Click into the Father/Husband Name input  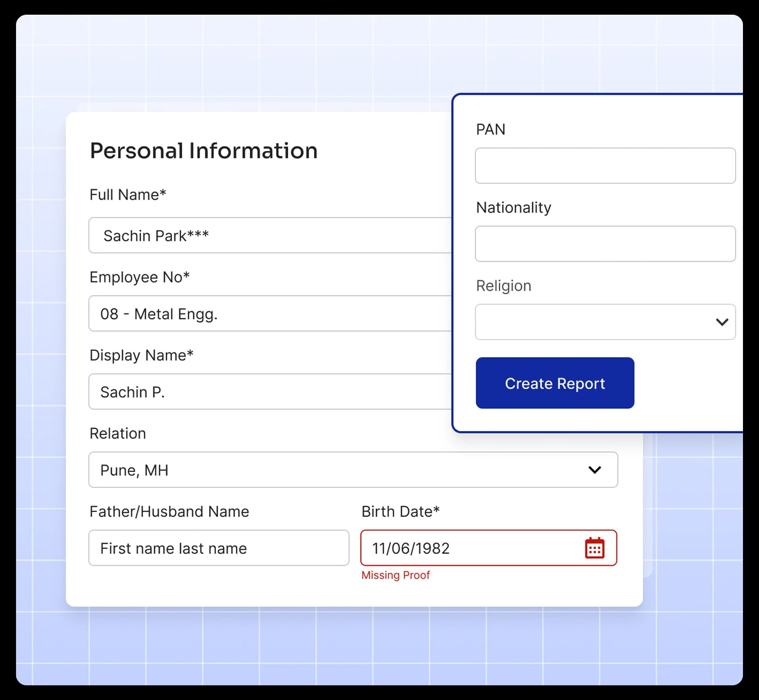point(218,548)
